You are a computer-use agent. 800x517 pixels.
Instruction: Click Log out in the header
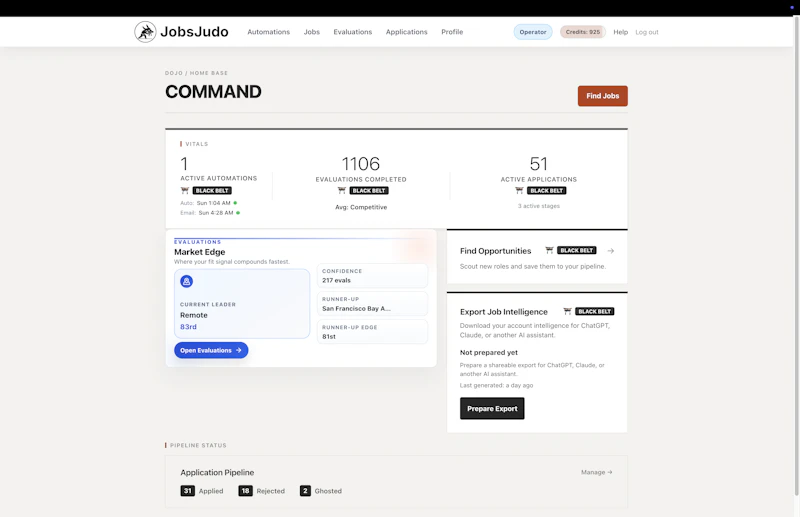(647, 32)
